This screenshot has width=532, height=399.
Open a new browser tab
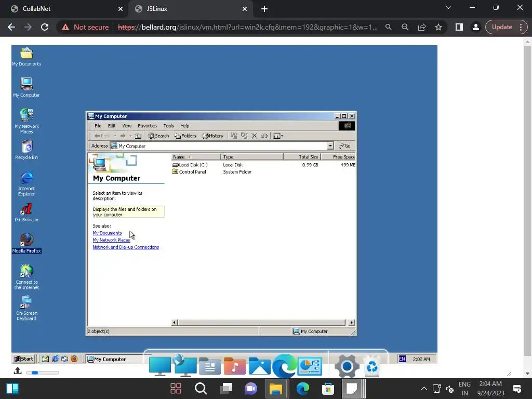pos(264,9)
